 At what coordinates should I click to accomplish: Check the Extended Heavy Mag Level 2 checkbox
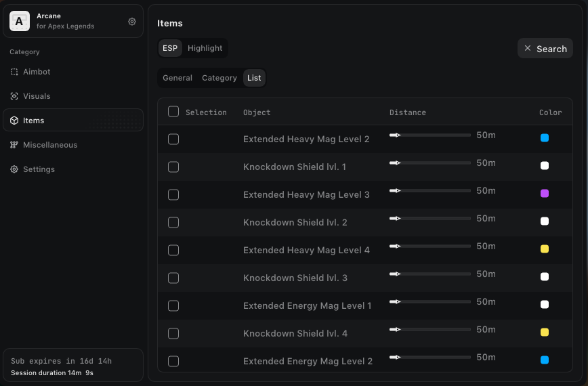tap(173, 139)
